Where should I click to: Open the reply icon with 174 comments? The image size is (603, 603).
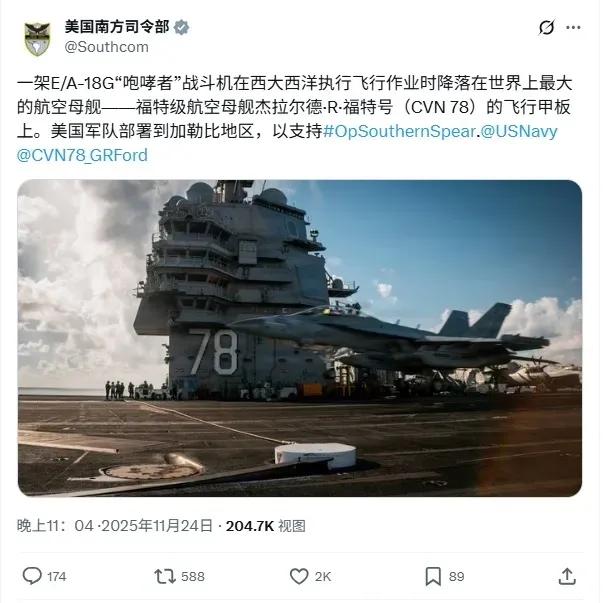pyautogui.click(x=32, y=576)
